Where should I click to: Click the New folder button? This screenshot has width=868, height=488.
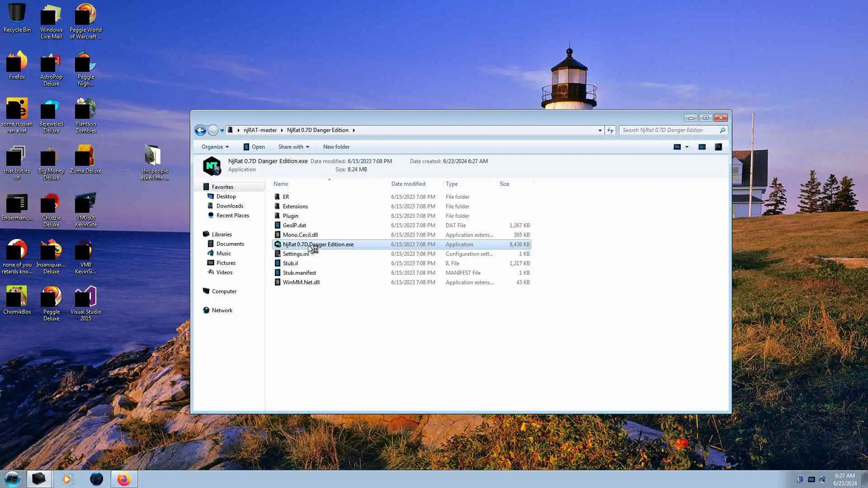[336, 147]
